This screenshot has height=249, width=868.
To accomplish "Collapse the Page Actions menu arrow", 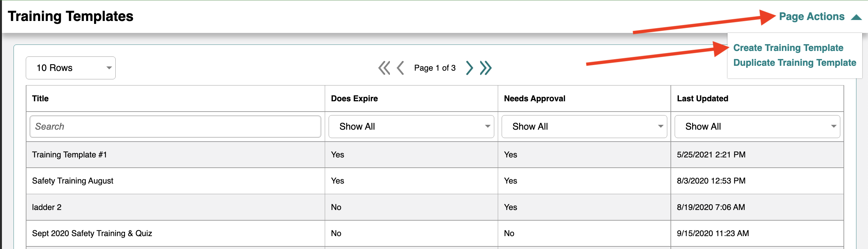I will [x=856, y=17].
